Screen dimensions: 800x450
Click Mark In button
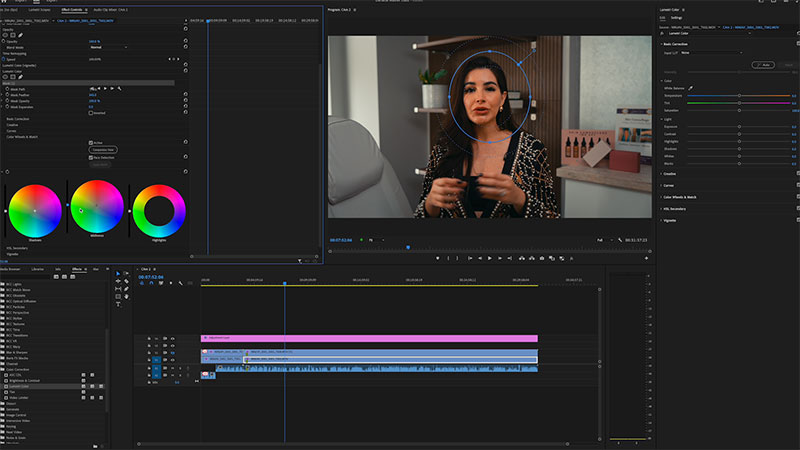448,258
